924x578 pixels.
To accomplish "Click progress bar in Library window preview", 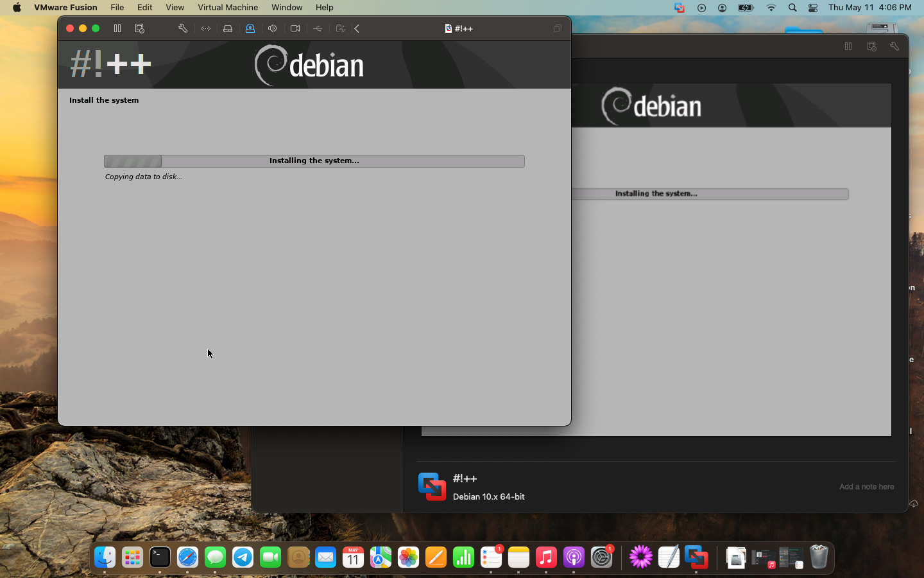I will coord(710,193).
